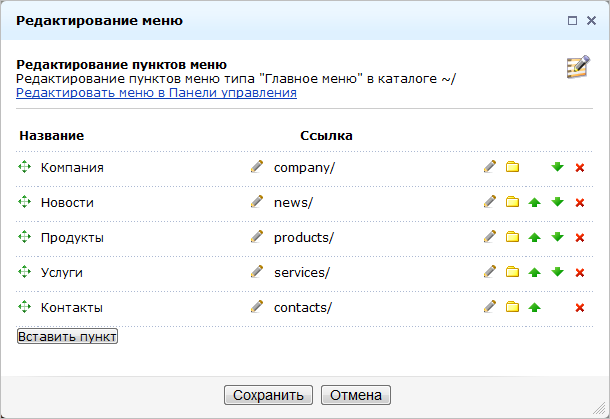
Task: Delete the Контакты menu item
Action: coord(580,308)
